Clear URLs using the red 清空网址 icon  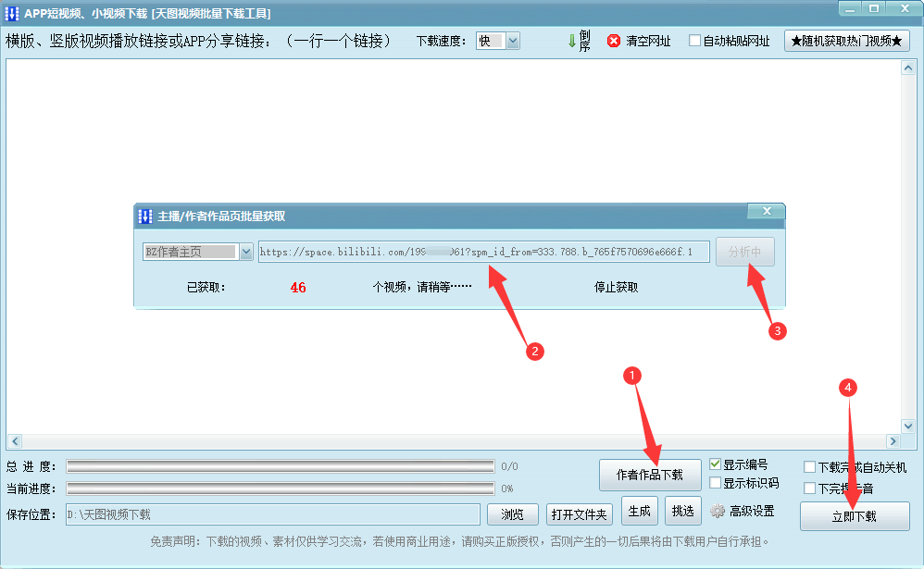point(612,41)
